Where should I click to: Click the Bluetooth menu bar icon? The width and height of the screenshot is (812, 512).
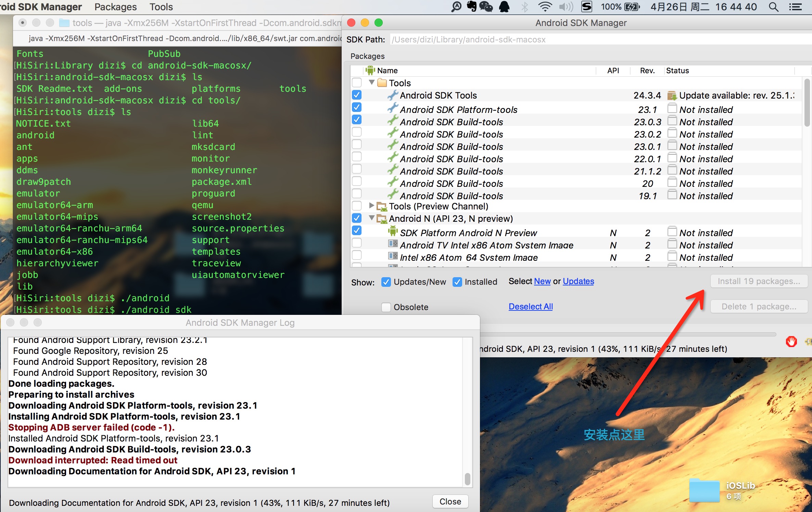click(525, 7)
